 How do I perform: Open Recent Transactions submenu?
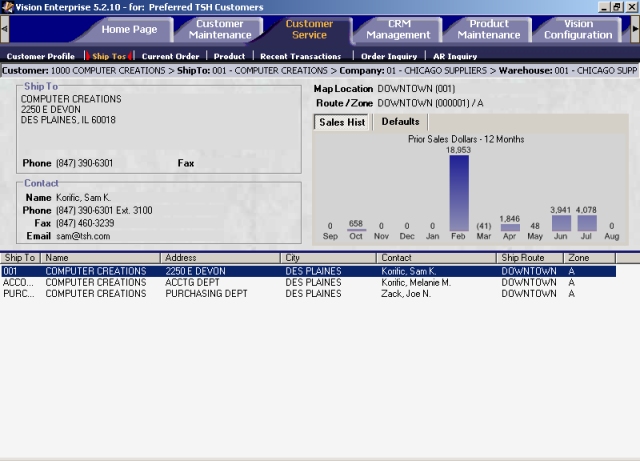pos(300,56)
